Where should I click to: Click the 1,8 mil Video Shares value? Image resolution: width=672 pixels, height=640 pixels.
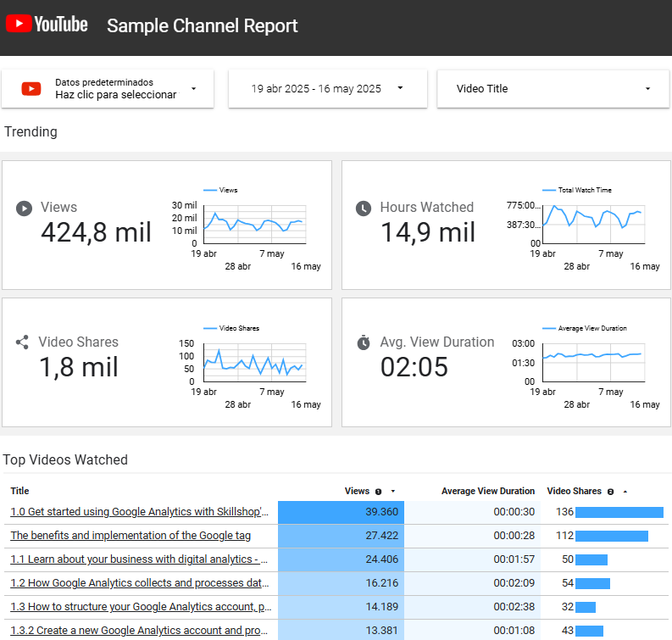pos(79,367)
